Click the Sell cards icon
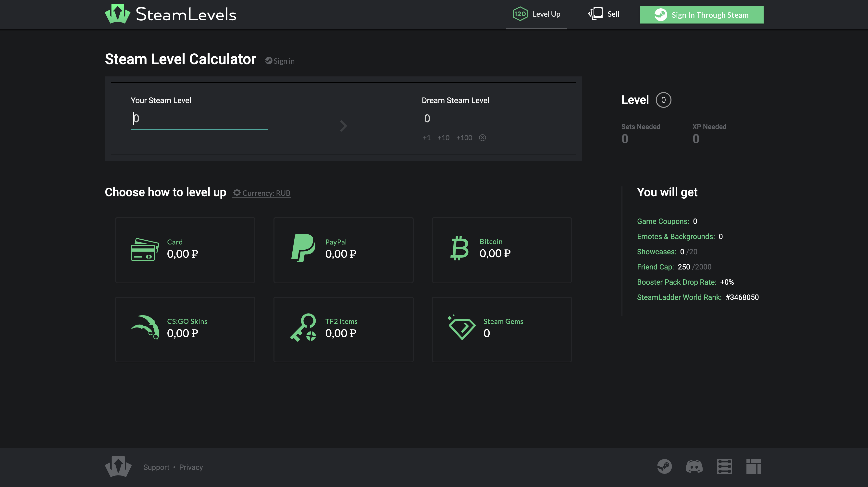868x487 pixels. click(595, 14)
